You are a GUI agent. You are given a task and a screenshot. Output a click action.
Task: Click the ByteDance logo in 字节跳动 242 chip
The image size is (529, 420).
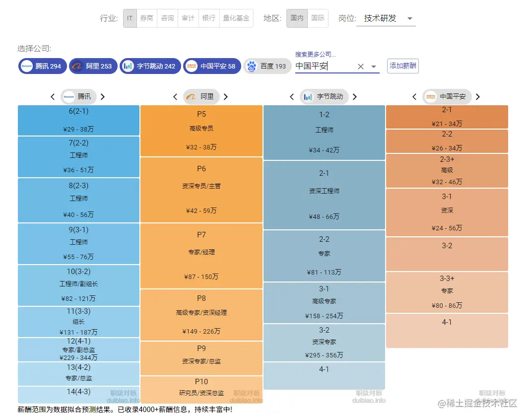(128, 66)
